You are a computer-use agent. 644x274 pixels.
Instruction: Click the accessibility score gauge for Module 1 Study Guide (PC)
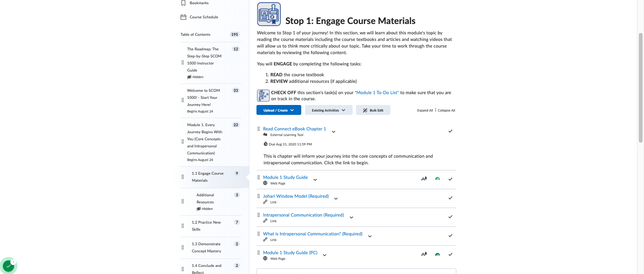pyautogui.click(x=438, y=254)
